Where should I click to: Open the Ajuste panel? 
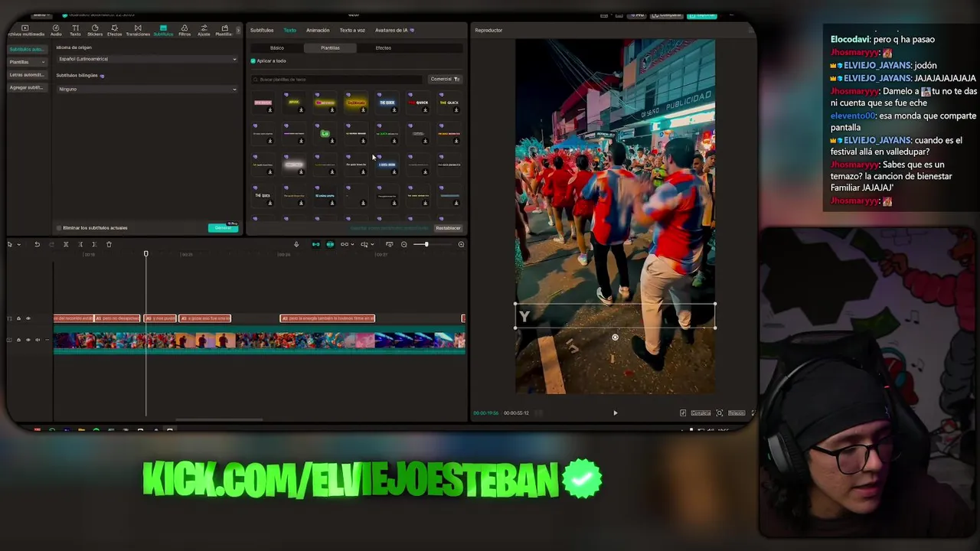tap(204, 31)
